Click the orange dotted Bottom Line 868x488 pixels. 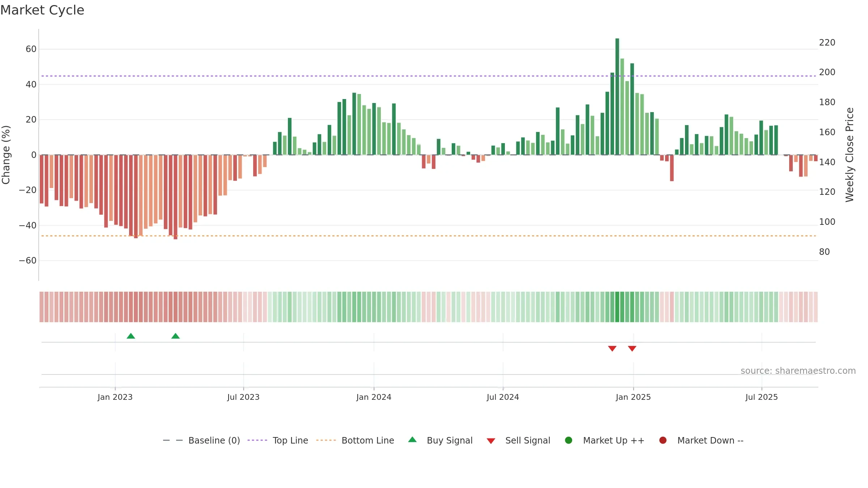click(x=429, y=236)
